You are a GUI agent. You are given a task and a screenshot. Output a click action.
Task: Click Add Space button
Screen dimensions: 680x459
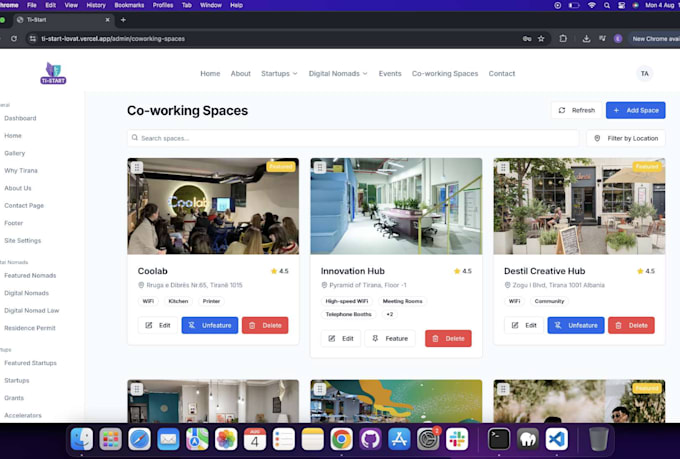click(636, 110)
